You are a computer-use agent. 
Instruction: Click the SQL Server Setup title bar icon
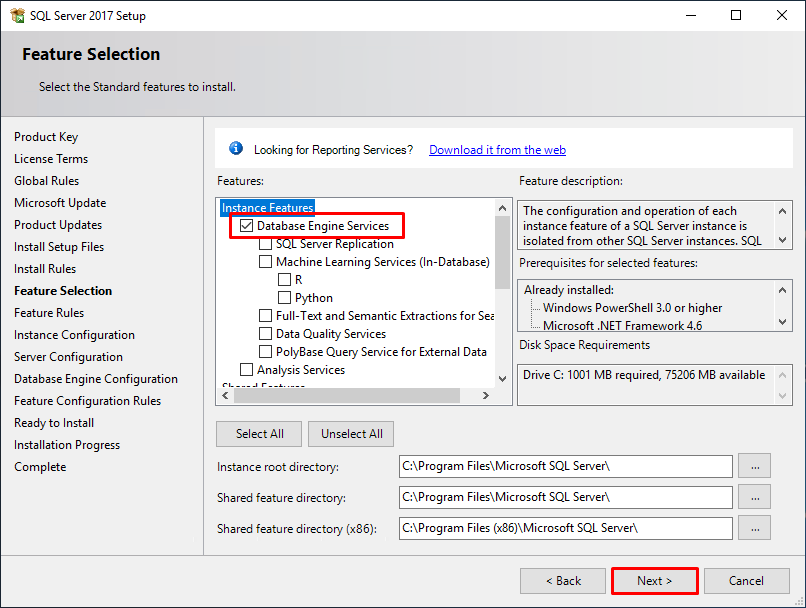tap(17, 15)
